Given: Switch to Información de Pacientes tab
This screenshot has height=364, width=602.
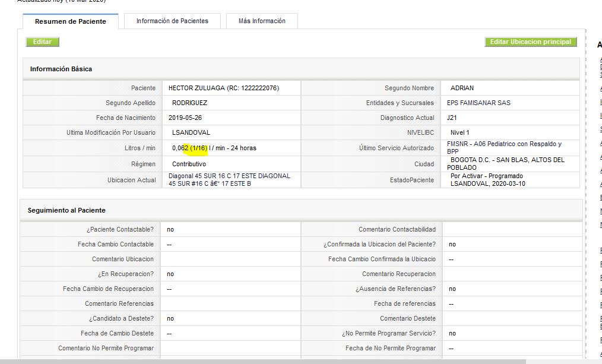Looking at the screenshot, I should (x=172, y=21).
